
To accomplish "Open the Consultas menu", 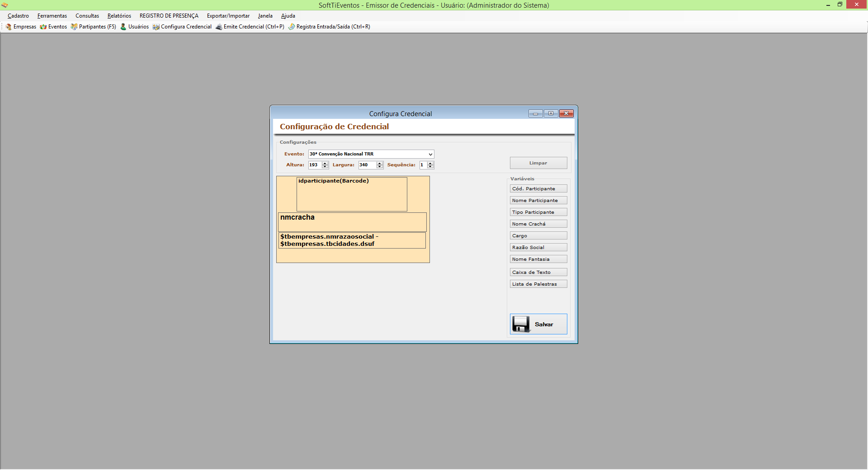I will (x=87, y=16).
